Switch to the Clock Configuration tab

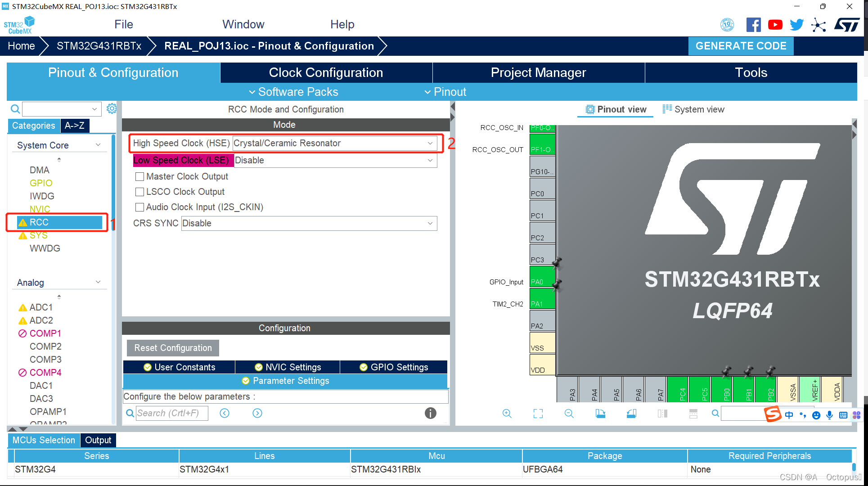(326, 72)
